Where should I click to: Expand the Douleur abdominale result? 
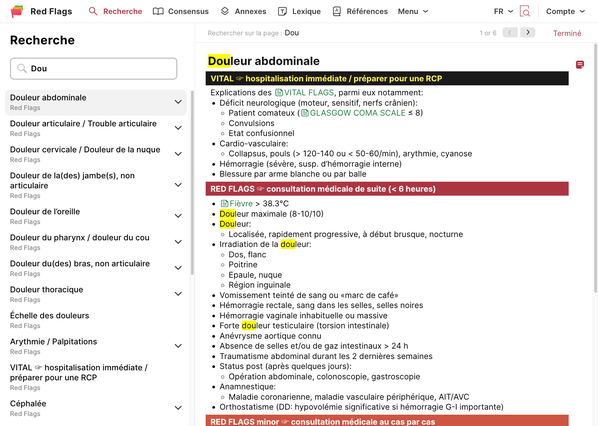[178, 102]
